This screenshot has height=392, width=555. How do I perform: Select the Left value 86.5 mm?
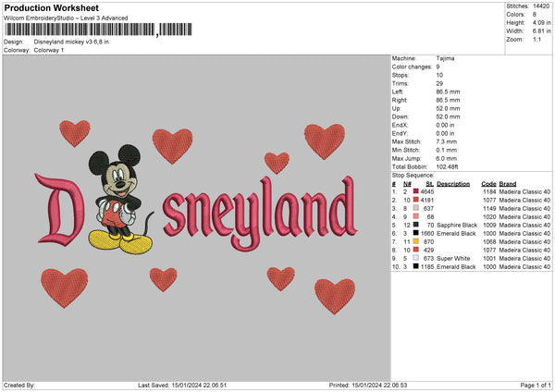coord(448,92)
